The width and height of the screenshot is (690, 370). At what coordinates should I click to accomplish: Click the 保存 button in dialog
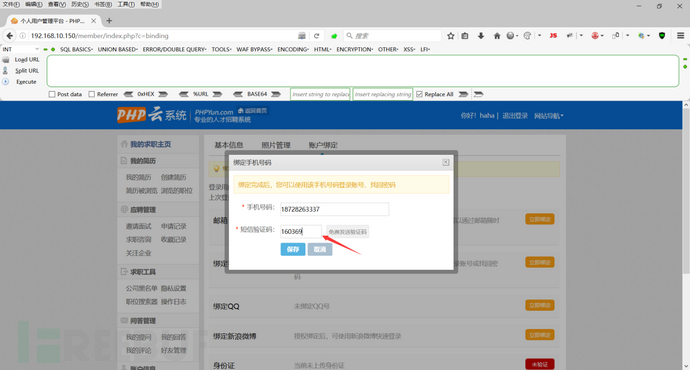pos(293,249)
